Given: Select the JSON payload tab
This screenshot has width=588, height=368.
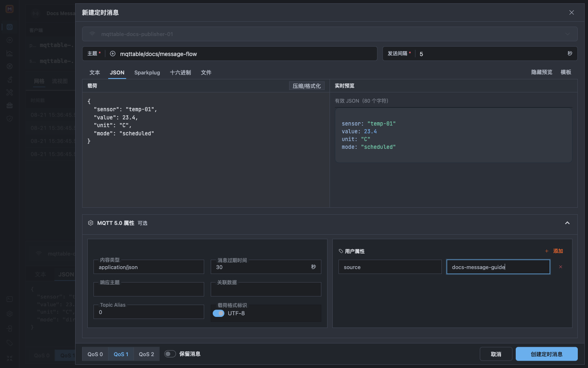Looking at the screenshot, I should (117, 72).
